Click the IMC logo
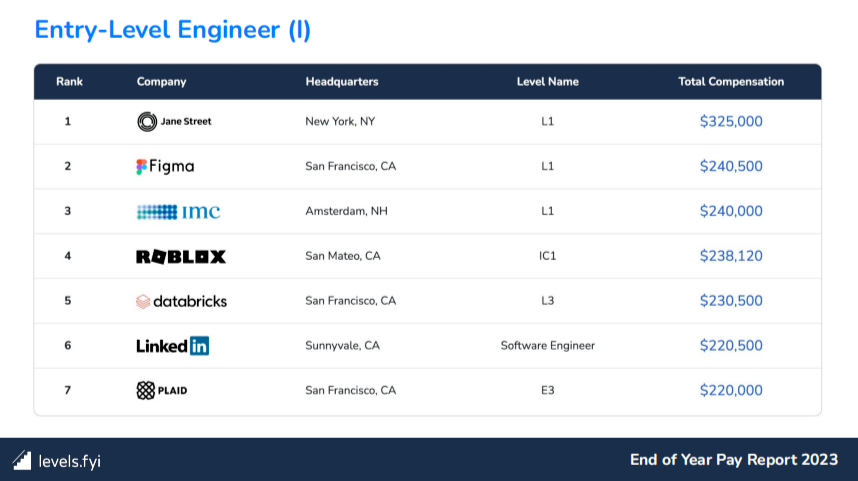The width and height of the screenshot is (858, 481). (178, 211)
